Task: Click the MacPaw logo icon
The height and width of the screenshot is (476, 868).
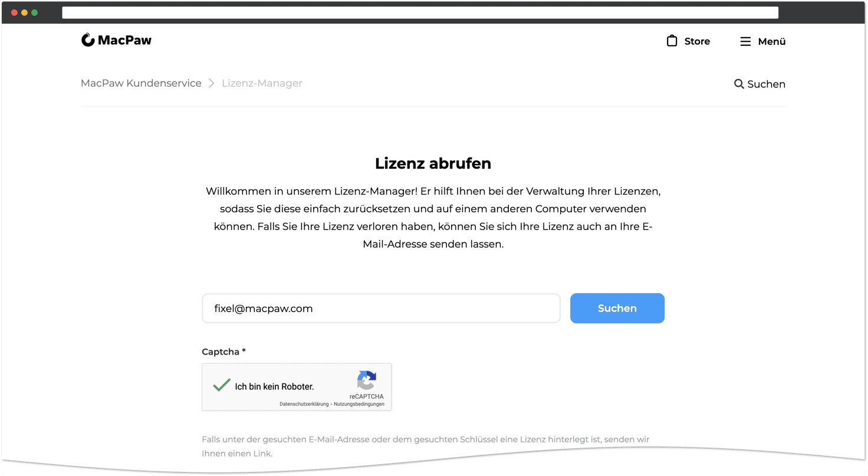Action: [88, 40]
